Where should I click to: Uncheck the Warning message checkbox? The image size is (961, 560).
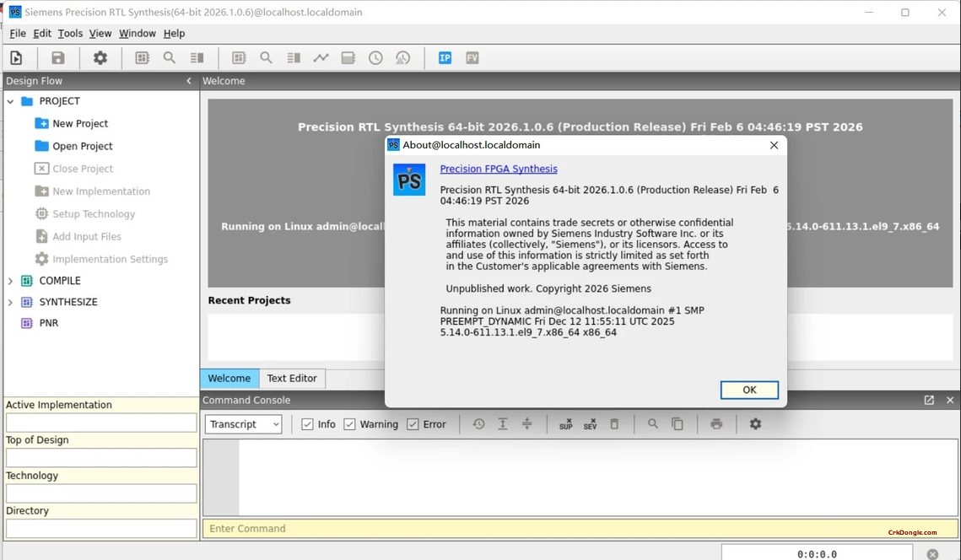(x=349, y=424)
